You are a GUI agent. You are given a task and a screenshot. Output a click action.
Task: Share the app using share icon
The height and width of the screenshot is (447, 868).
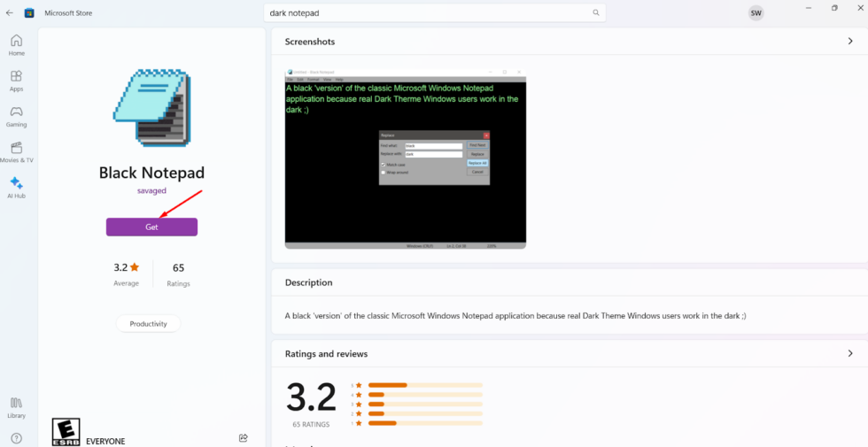(243, 438)
